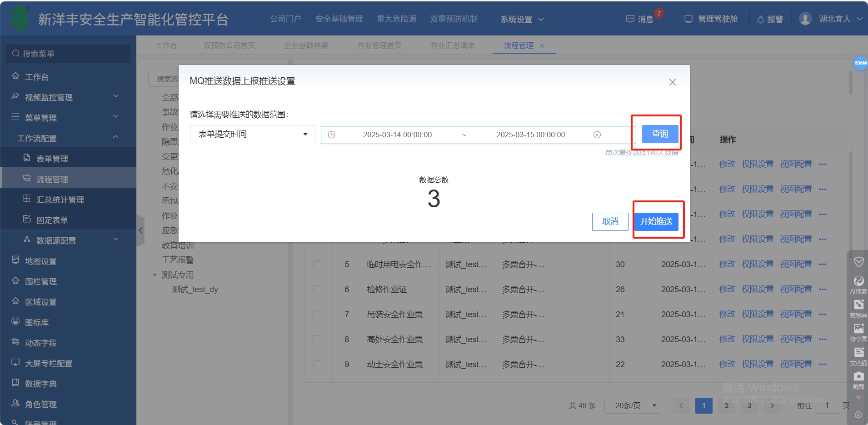
Task: Expand 数据源配置 sidebar menu
Action: pyautogui.click(x=68, y=240)
